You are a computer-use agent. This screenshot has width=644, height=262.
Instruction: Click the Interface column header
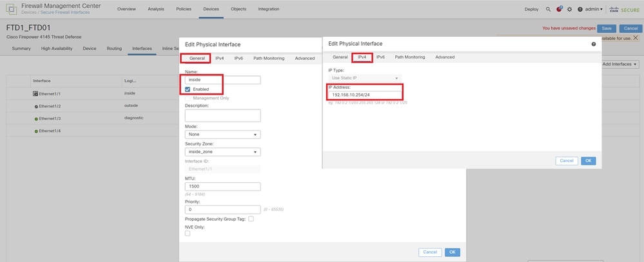(x=42, y=80)
